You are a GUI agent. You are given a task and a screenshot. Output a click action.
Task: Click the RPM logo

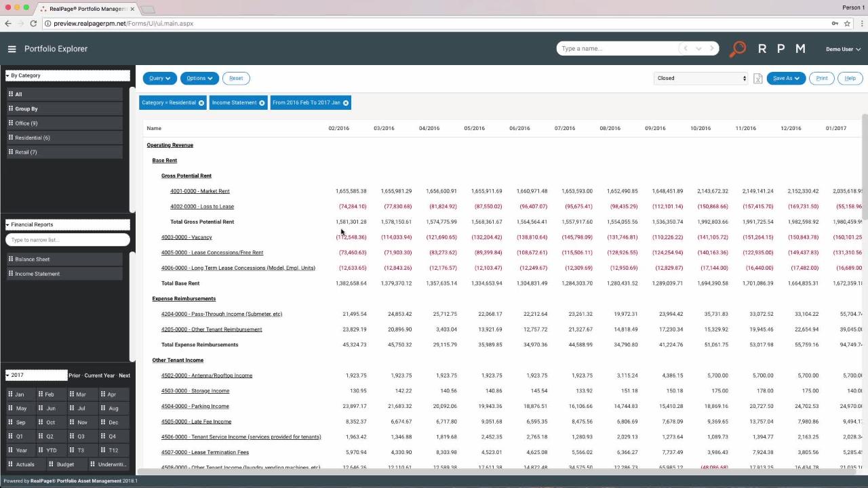coord(781,49)
